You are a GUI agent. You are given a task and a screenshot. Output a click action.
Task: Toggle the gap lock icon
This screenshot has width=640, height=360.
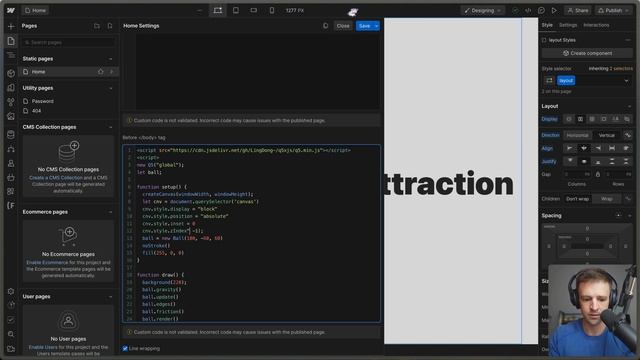[598, 174]
